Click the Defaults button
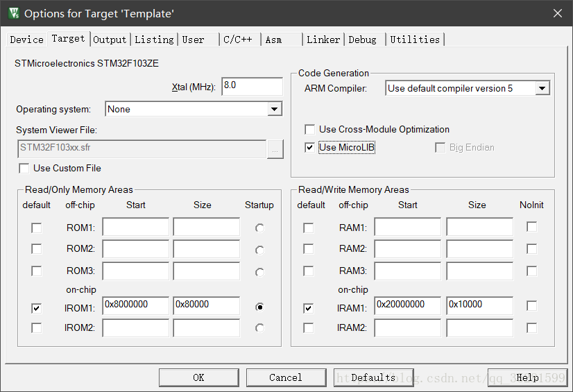This screenshot has width=573, height=392. [373, 377]
